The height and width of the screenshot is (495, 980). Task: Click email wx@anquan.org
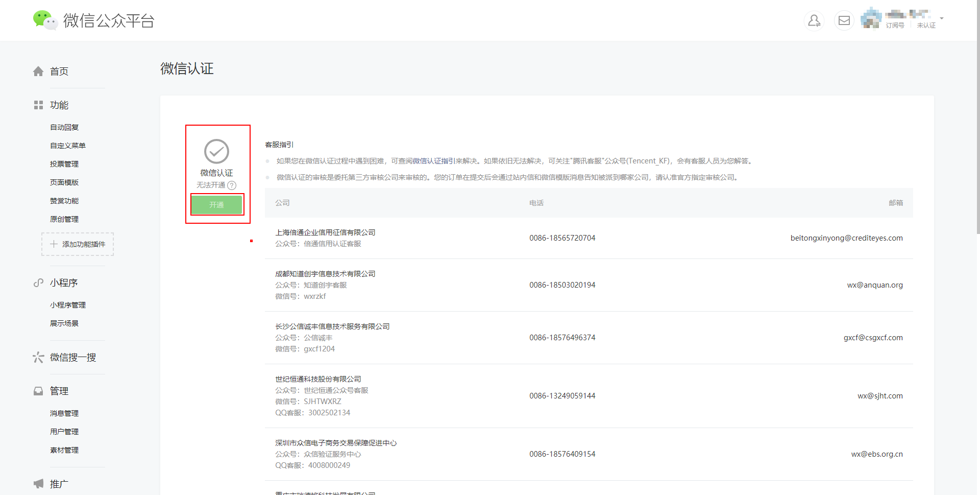(x=875, y=285)
